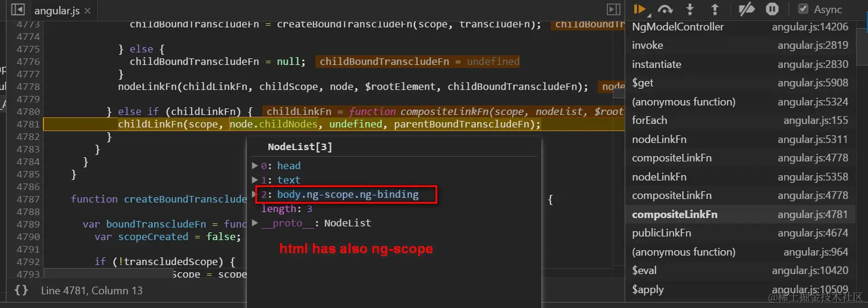Step out of current function

(x=715, y=10)
